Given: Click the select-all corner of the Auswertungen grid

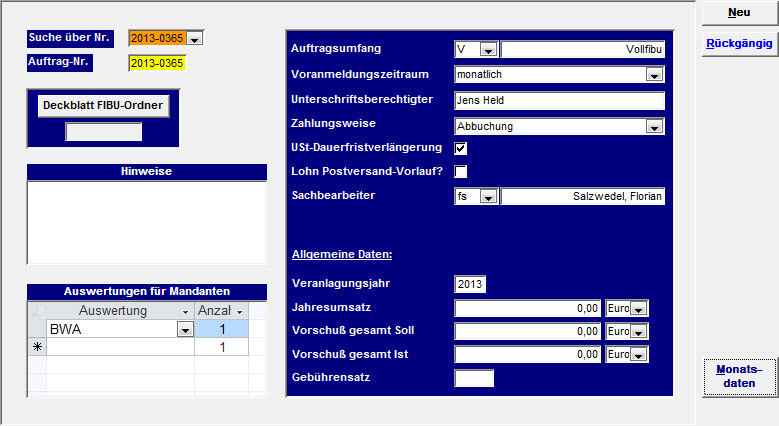Looking at the screenshot, I should tap(37, 311).
